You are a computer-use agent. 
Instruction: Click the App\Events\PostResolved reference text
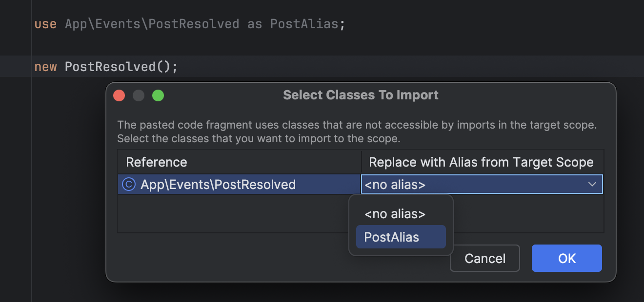(218, 184)
